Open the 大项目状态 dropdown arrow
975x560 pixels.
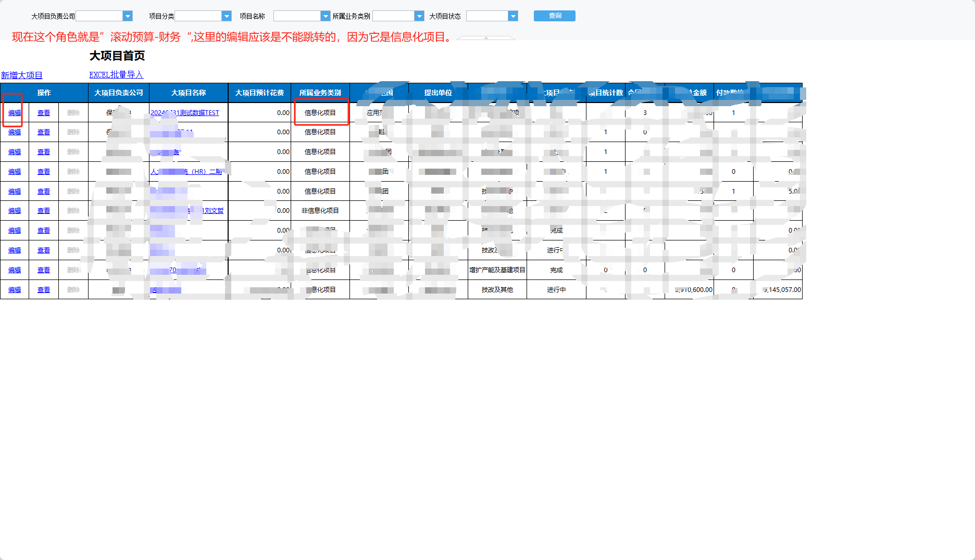(x=513, y=16)
